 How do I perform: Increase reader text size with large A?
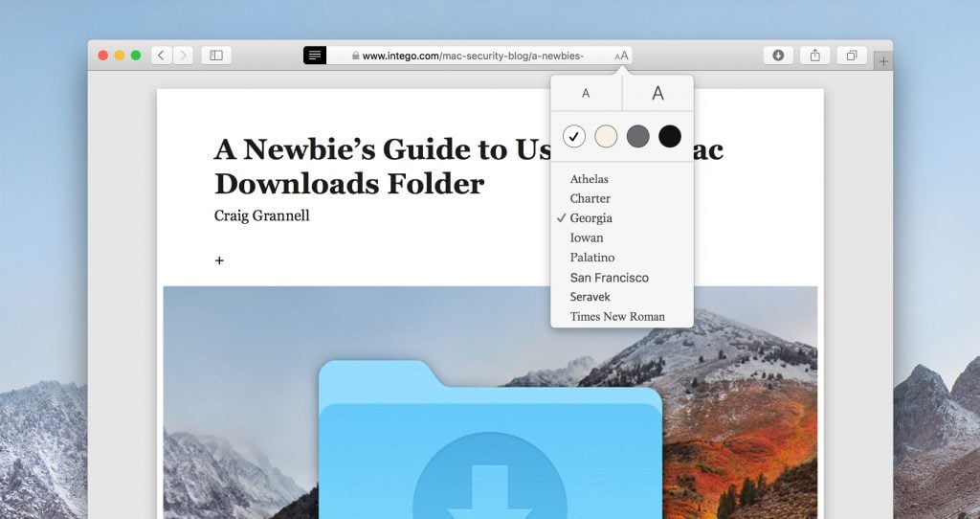click(658, 93)
